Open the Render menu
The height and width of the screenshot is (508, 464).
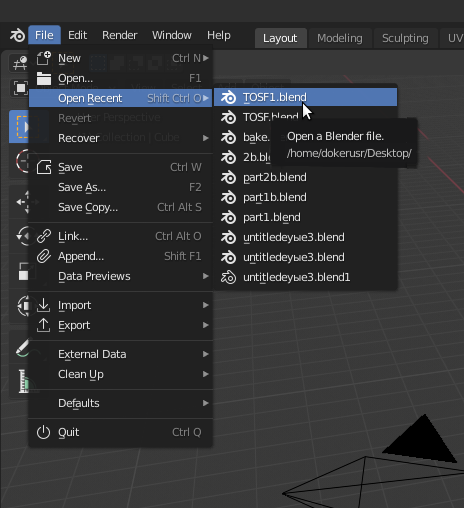click(x=120, y=35)
